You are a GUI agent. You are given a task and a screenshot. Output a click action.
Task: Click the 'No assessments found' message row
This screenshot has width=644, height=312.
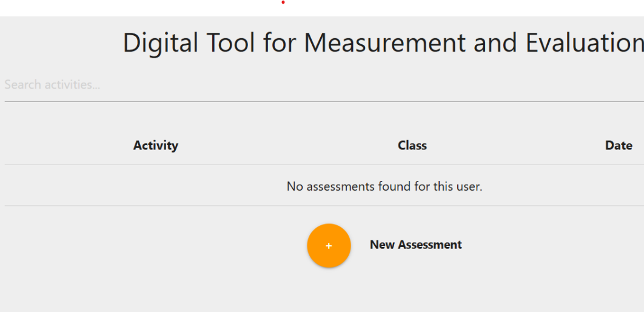384,186
